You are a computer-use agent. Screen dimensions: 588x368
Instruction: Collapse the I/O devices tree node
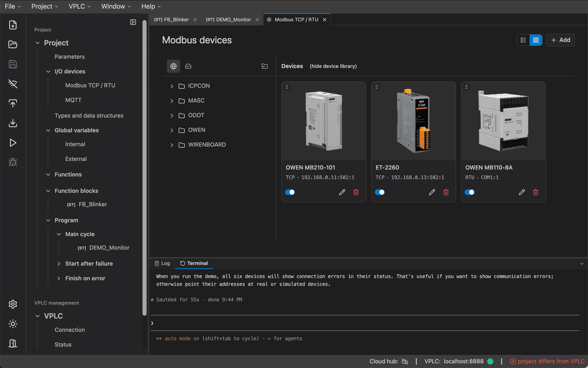click(48, 71)
